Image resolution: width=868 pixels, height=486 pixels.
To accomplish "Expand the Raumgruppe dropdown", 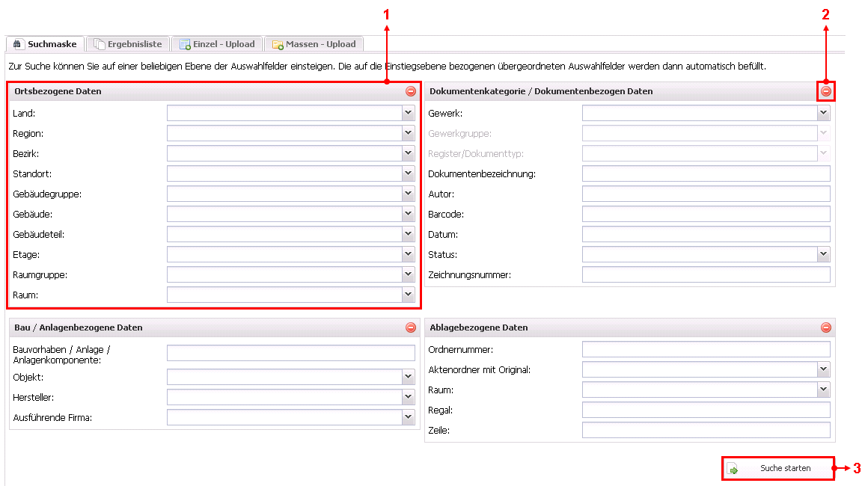I will pyautogui.click(x=409, y=275).
